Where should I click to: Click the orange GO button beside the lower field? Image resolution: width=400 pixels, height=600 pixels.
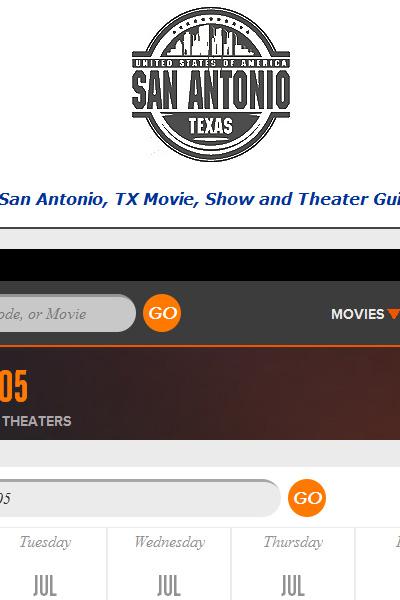pyautogui.click(x=307, y=498)
